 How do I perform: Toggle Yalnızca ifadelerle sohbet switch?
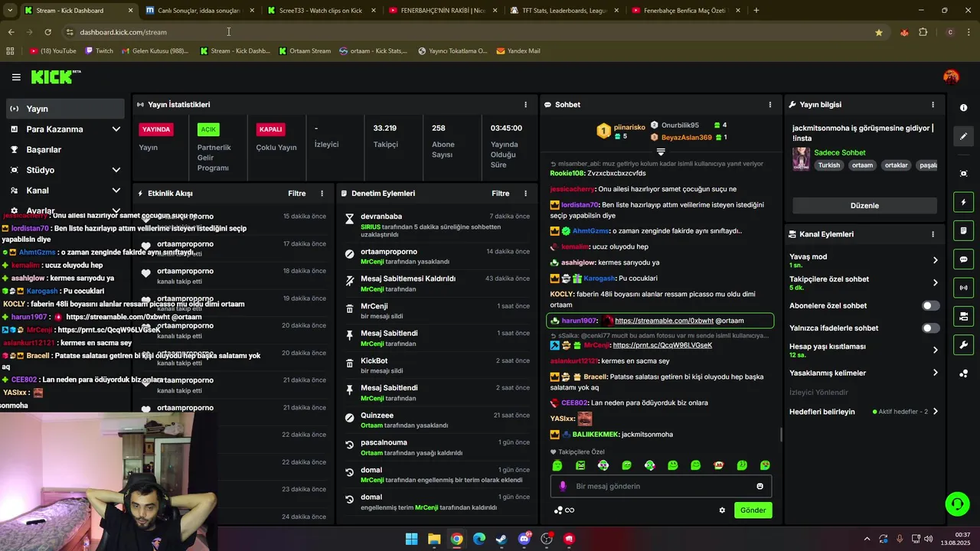pos(930,328)
